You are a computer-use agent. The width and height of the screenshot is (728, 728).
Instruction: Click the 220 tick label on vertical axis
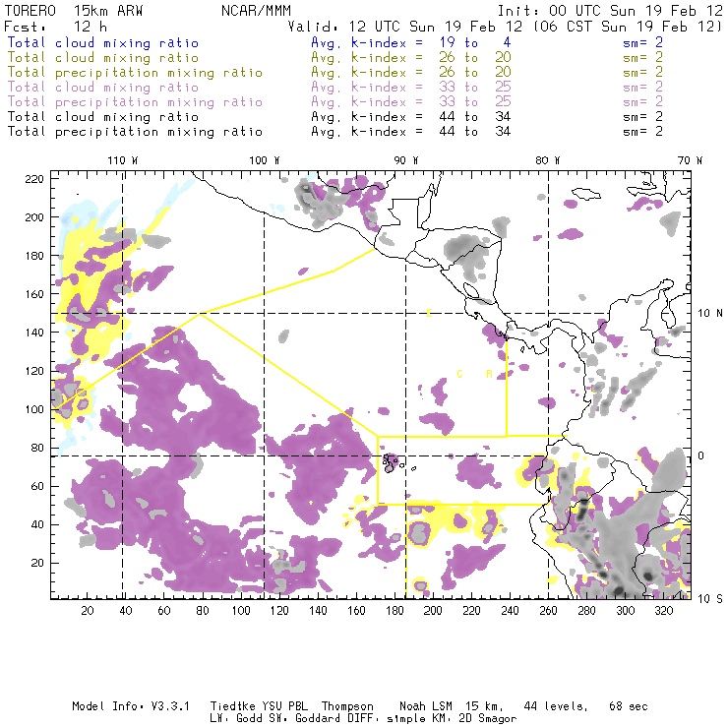click(x=34, y=178)
